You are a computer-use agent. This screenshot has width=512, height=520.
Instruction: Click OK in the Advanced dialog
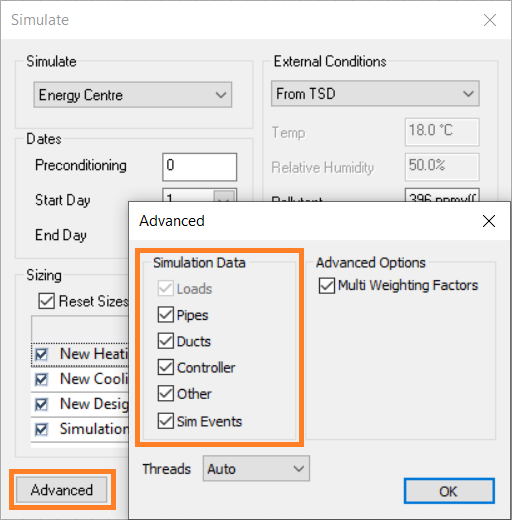click(449, 491)
